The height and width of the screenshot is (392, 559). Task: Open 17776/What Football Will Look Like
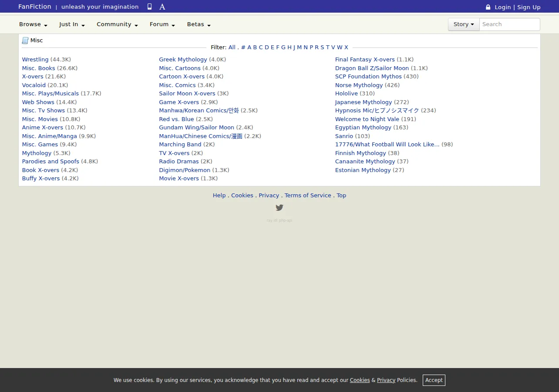[387, 145]
